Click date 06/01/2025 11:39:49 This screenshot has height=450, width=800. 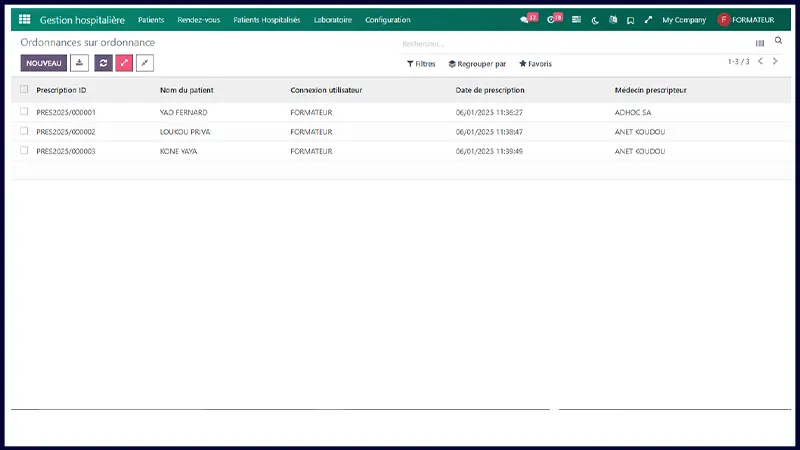tap(489, 151)
